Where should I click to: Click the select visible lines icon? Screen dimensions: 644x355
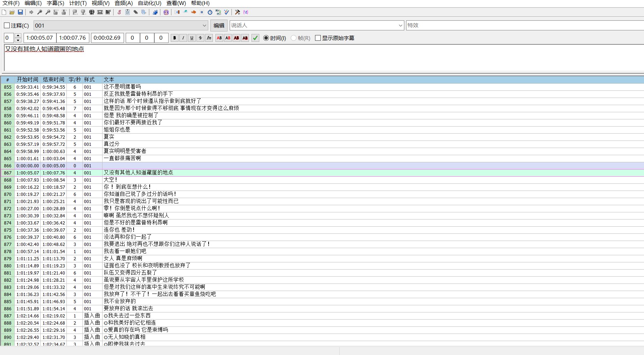pyautogui.click(x=92, y=12)
